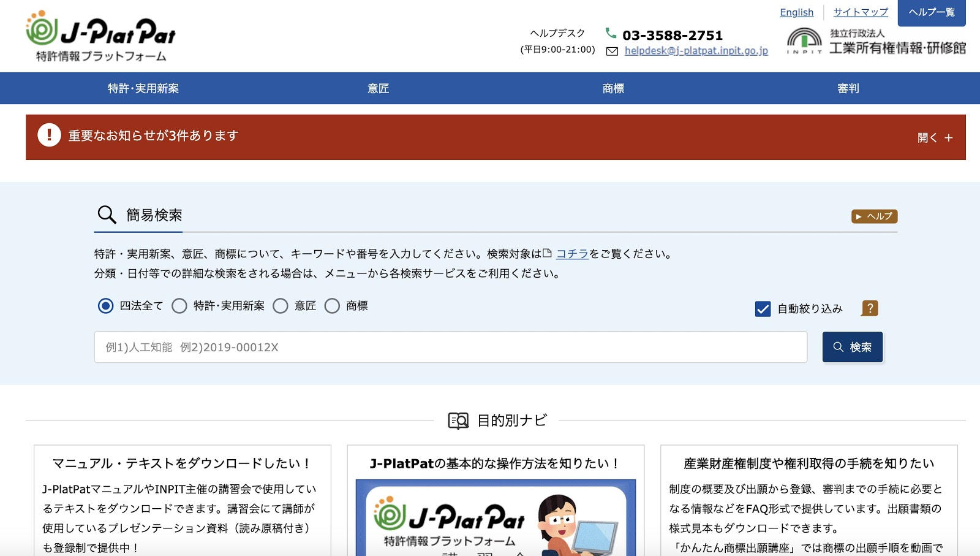The width and height of the screenshot is (980, 556).
Task: Click the マニュアル・テキストをダウンロードしたい card title
Action: click(182, 463)
